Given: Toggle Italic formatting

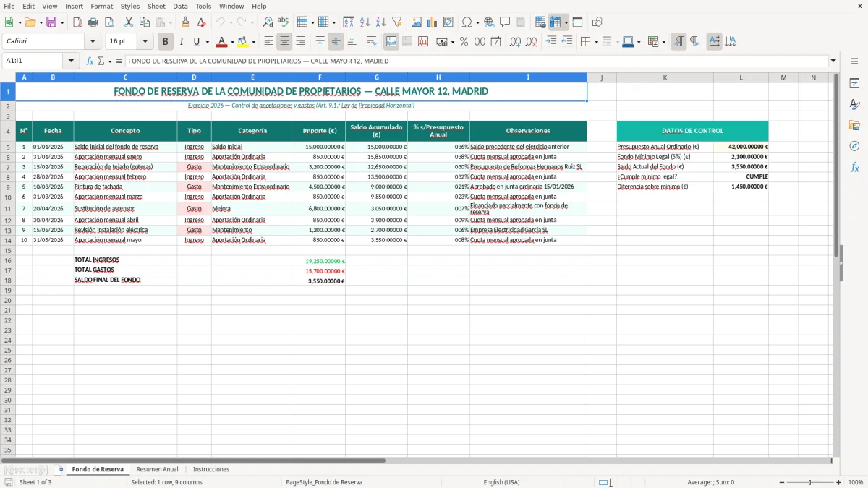Looking at the screenshot, I should (181, 42).
